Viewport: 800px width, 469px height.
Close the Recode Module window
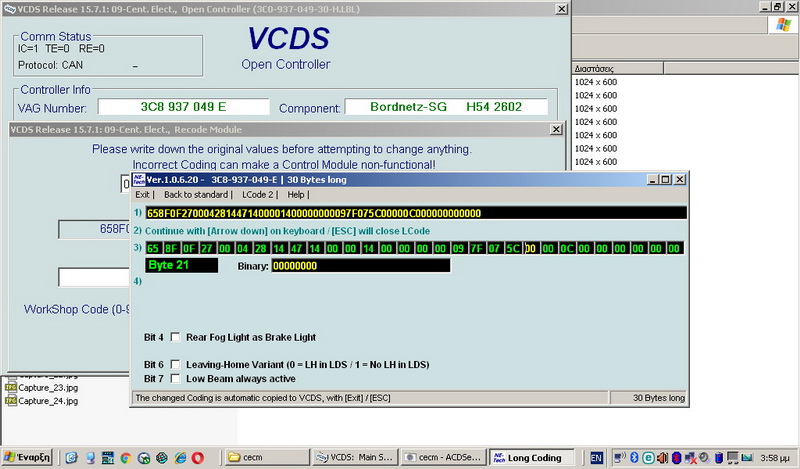(x=556, y=130)
